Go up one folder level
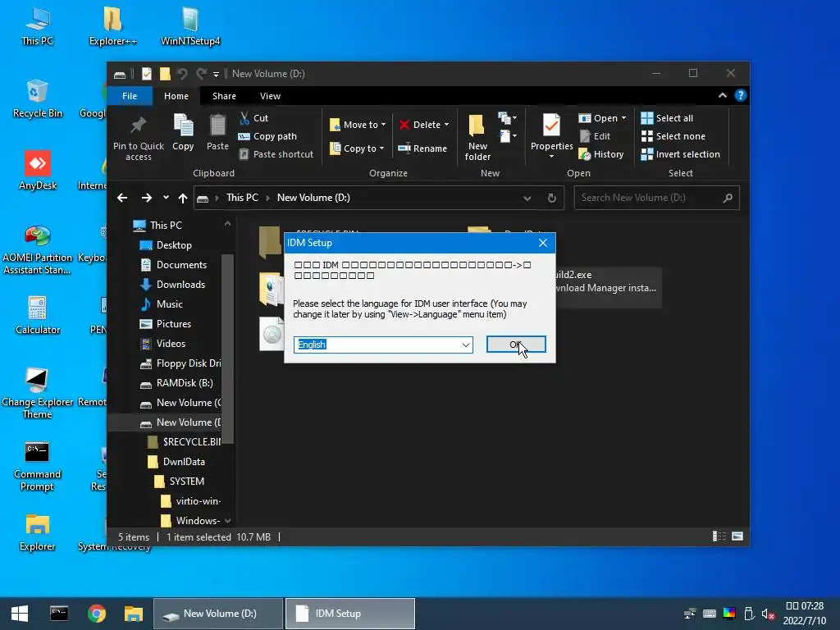 183,199
